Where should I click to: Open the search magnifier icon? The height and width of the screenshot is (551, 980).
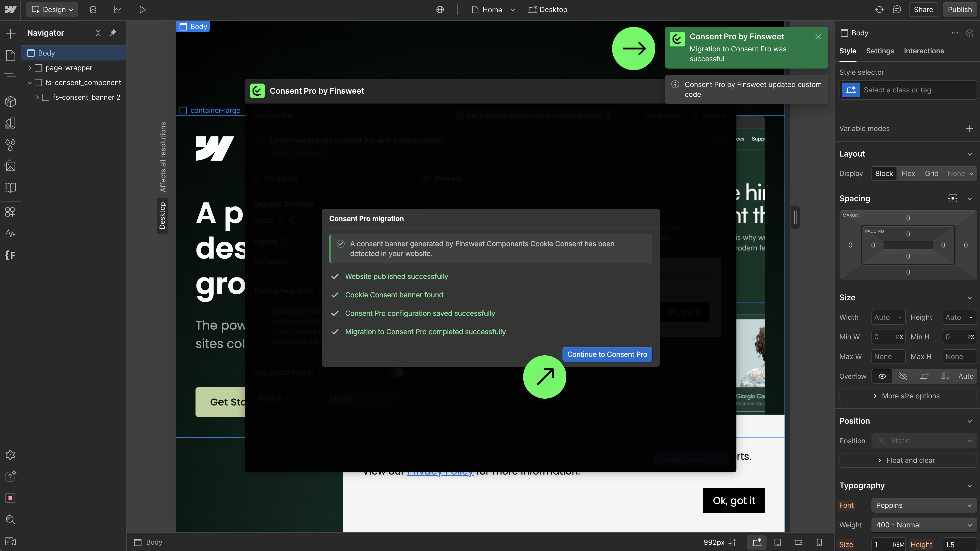click(10, 519)
